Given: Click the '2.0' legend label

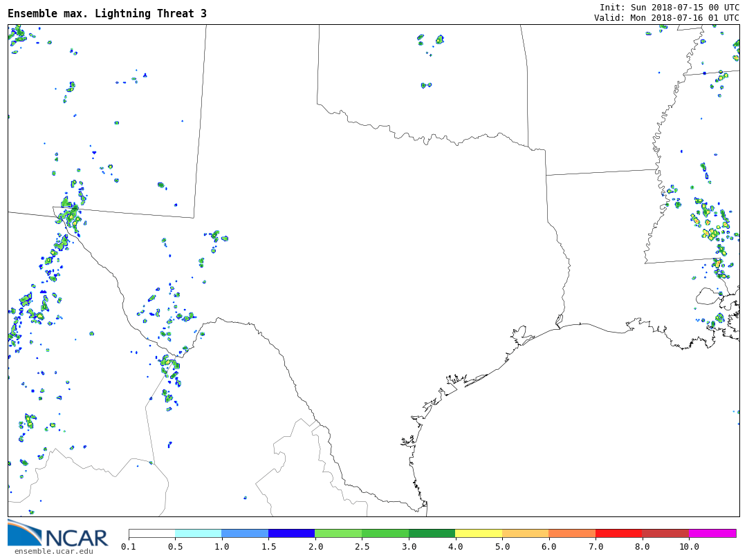Looking at the screenshot, I should (315, 546).
